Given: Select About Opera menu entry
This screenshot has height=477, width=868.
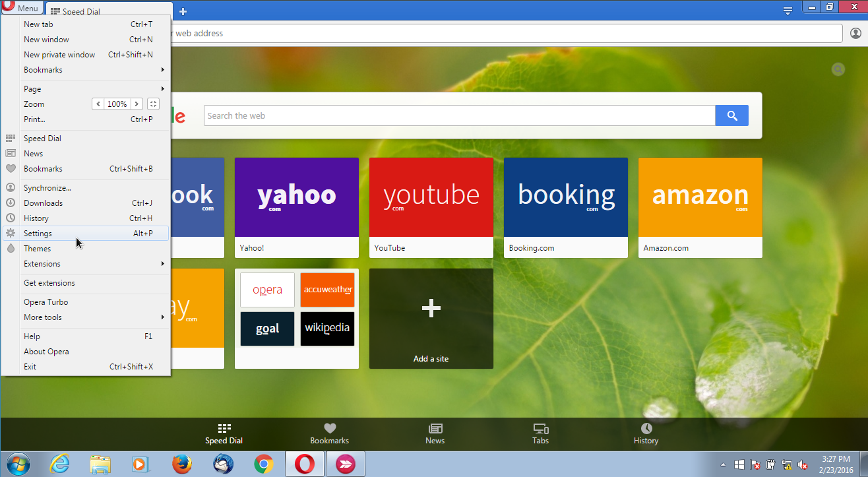Looking at the screenshot, I should (86, 352).
